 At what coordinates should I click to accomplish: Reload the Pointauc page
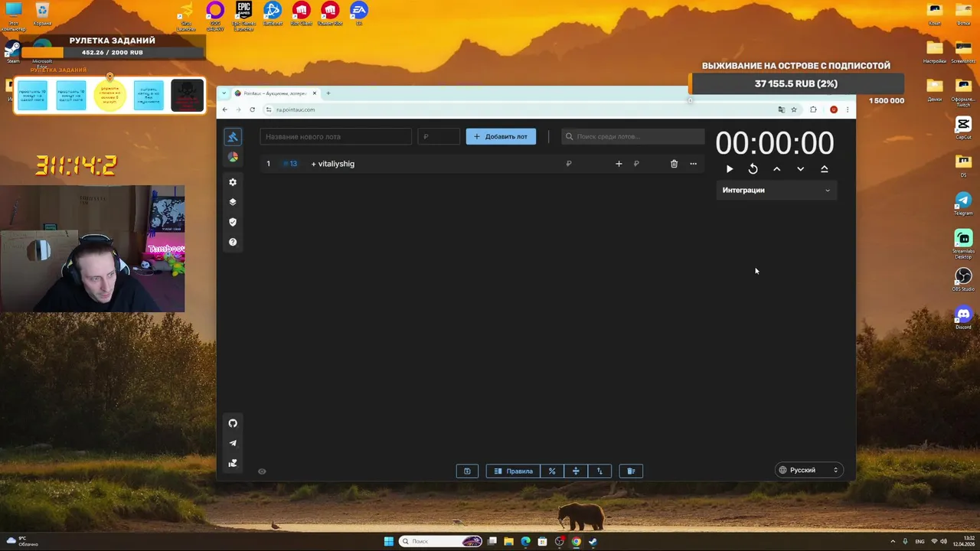click(252, 109)
